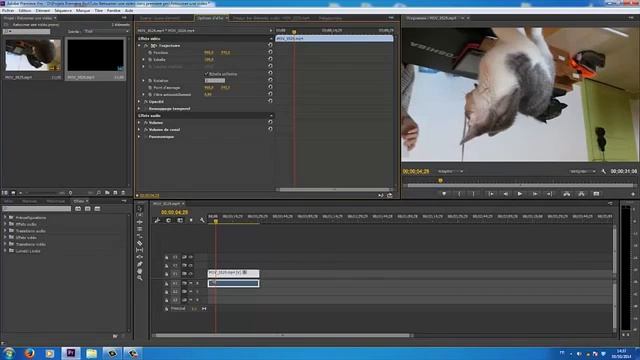Click Export Frame camera icon
640x360 pixels.
point(596,194)
